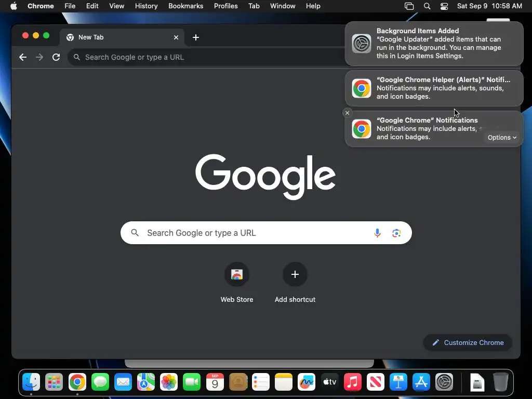
Task: Open Spotlight search in menu bar
Action: point(427,6)
